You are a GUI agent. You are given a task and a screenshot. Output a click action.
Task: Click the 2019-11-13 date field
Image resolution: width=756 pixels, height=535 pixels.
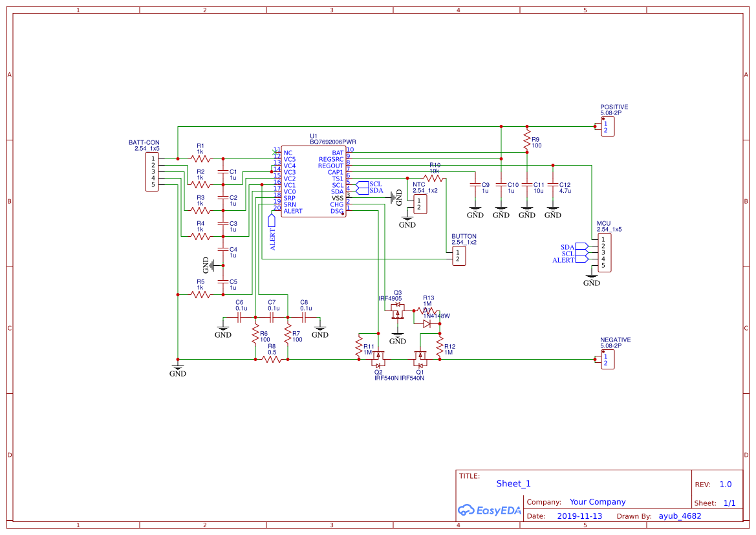coord(579,516)
